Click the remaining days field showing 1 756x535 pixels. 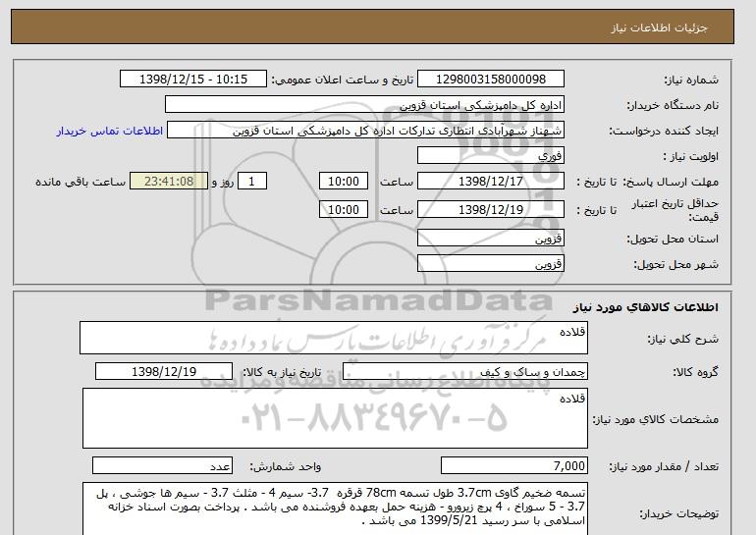[x=252, y=182]
